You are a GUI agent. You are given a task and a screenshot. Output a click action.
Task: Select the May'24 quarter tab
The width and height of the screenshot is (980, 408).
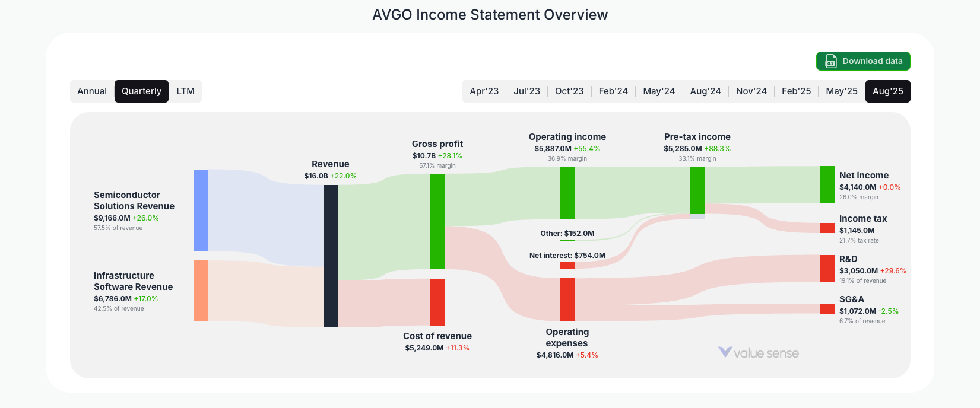pos(659,91)
